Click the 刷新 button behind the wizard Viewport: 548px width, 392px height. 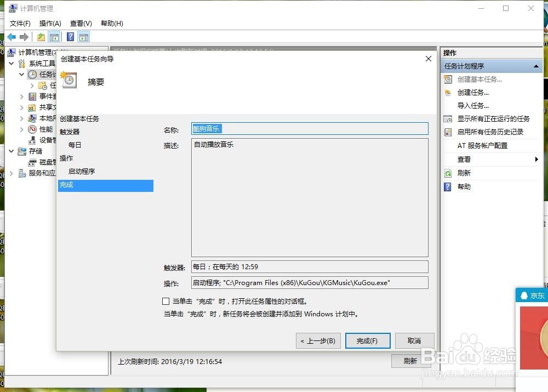410,361
